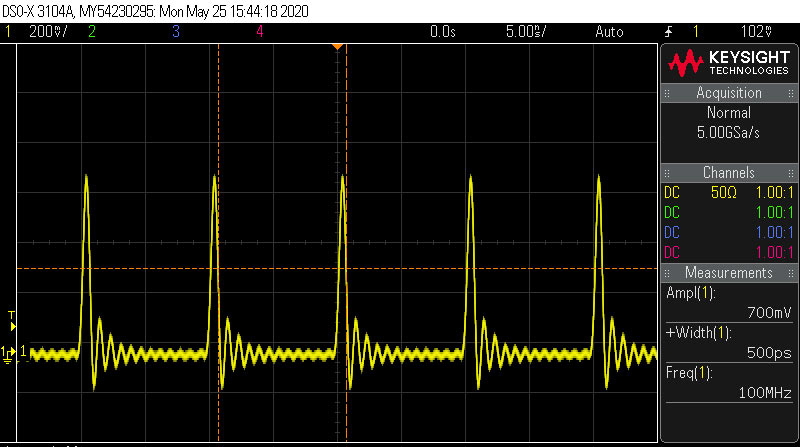
Task: Collapse the Measurements panel header
Action: click(x=729, y=273)
